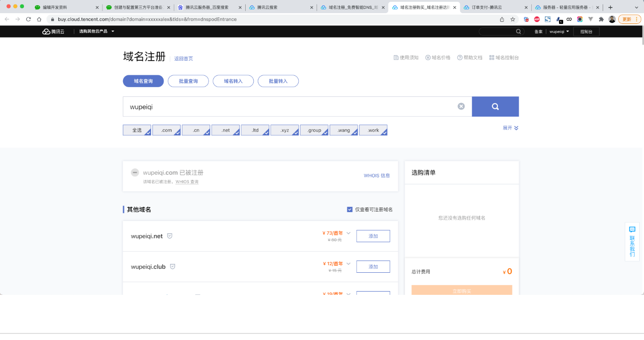This screenshot has height=340, width=644.
Task: Select the 域名查询 tab
Action: pyautogui.click(x=143, y=81)
